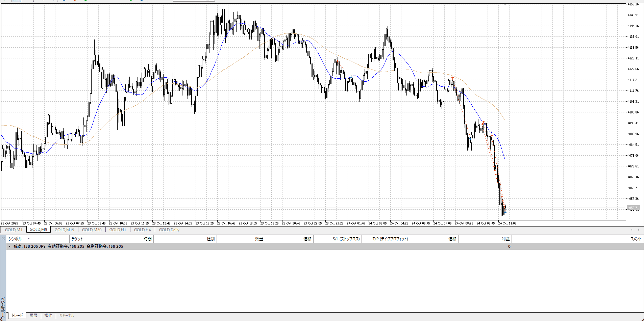
Task: Open the GOLD,M15 chart tab
Action: (64, 230)
